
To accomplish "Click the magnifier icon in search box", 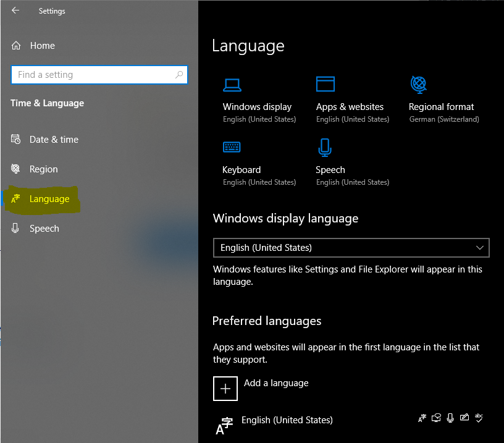I will click(x=179, y=75).
